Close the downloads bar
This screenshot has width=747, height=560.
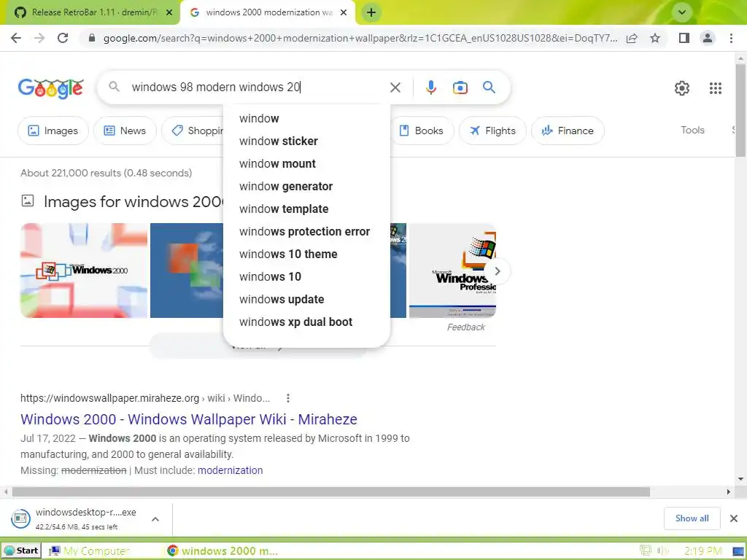coord(734,518)
